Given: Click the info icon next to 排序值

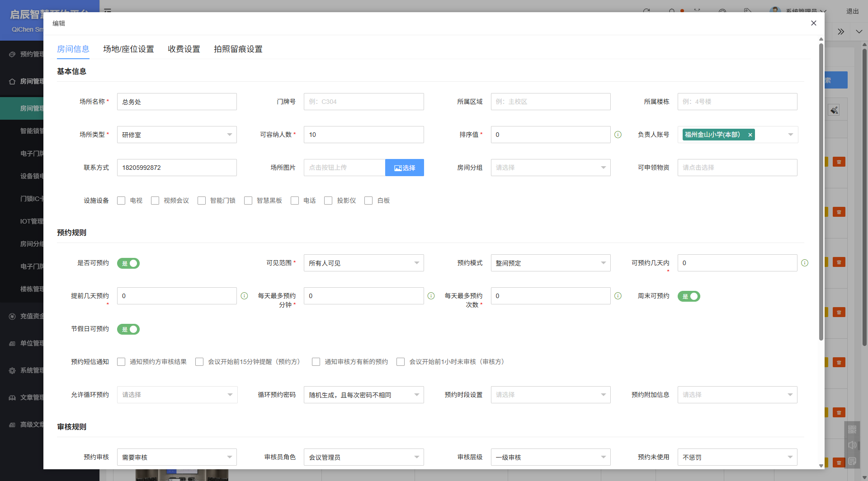Looking at the screenshot, I should pos(618,135).
